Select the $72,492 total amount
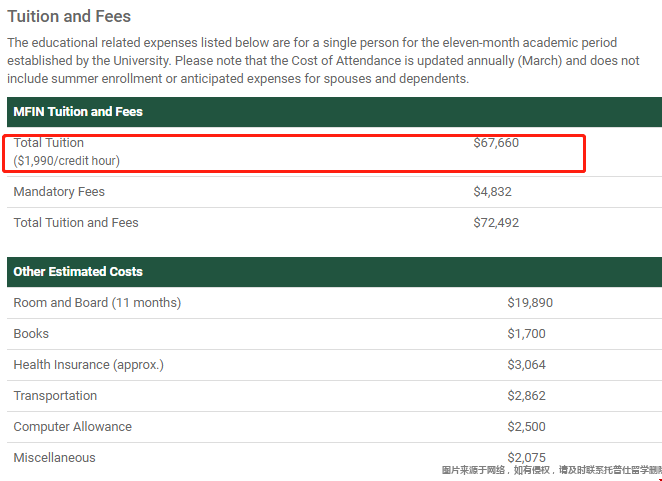 (496, 223)
